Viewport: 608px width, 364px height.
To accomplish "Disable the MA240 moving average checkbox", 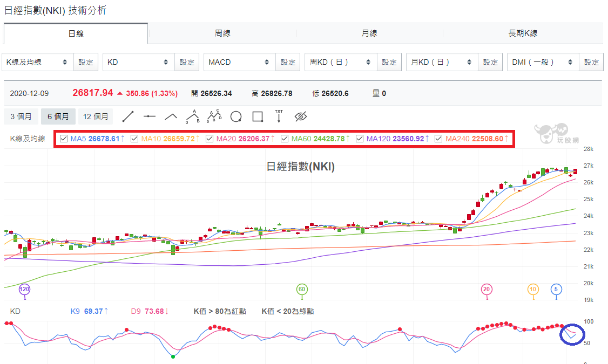I will 438,139.
